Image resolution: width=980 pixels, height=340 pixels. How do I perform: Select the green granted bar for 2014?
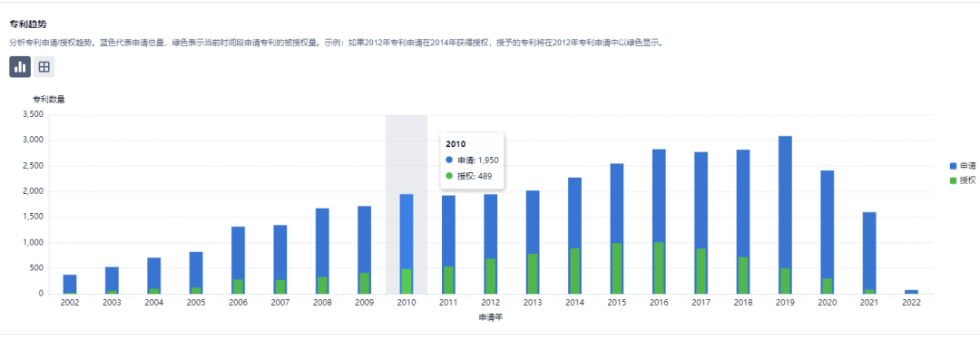pos(575,271)
